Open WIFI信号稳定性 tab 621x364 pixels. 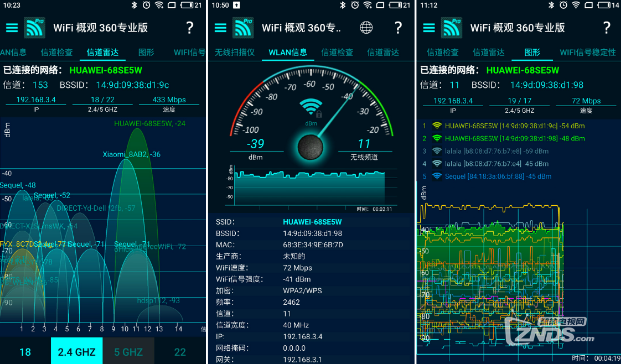[588, 52]
